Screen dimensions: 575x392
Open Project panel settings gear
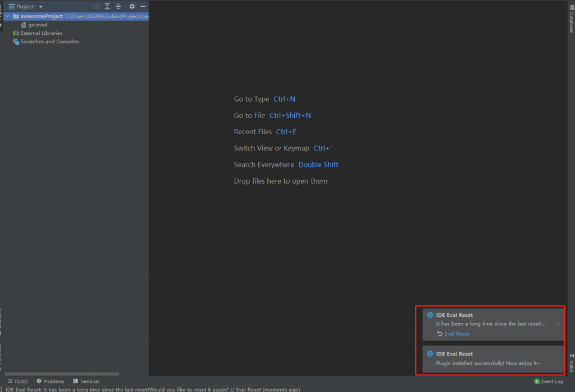point(132,6)
